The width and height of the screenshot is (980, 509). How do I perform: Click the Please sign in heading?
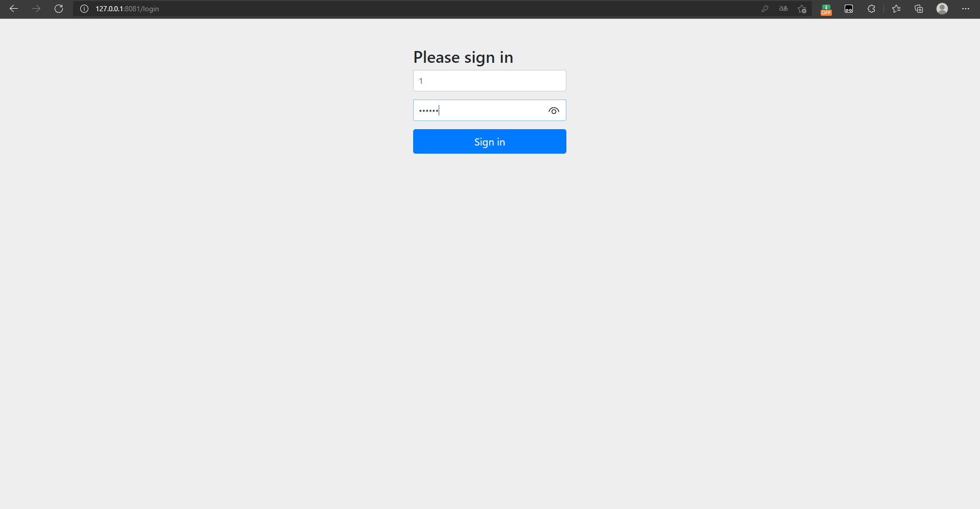tap(463, 57)
